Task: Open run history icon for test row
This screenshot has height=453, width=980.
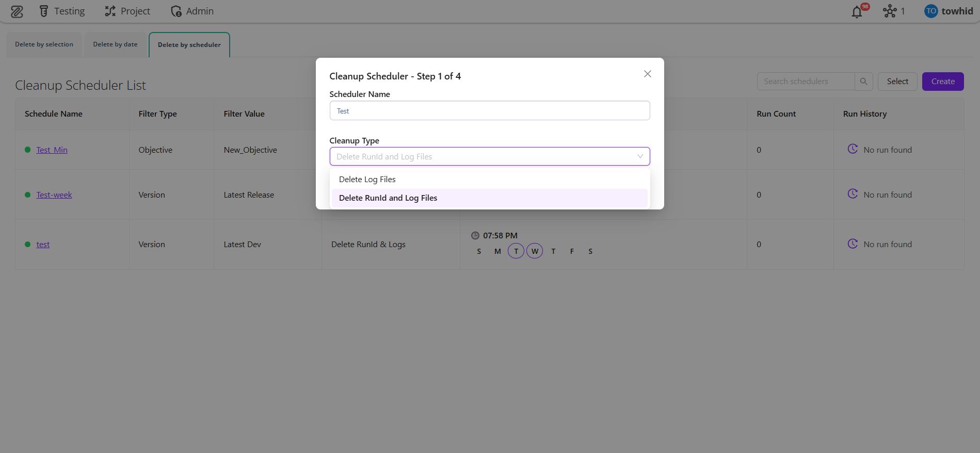Action: pos(853,244)
